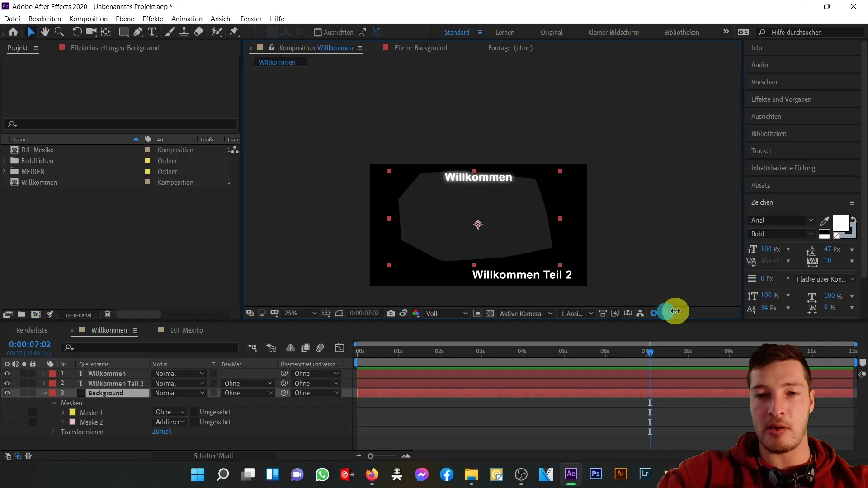
Task: Click the Graph Editor toggle icon
Action: 341,348
